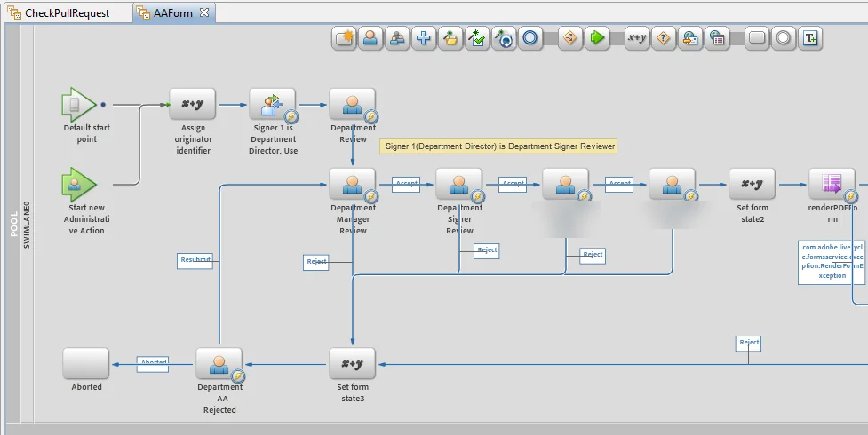Select the green arrow start point toolbar icon
868x435 pixels.
coord(597,38)
